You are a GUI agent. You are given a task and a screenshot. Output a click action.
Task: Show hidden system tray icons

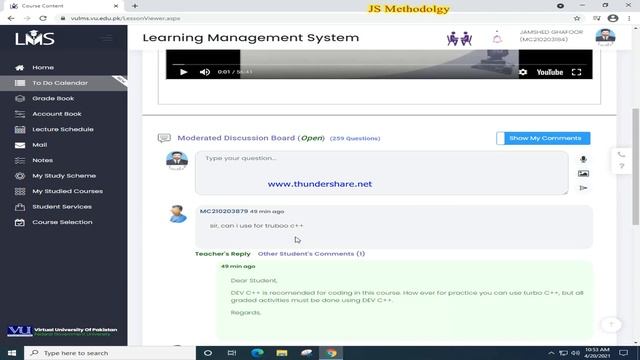(x=551, y=353)
